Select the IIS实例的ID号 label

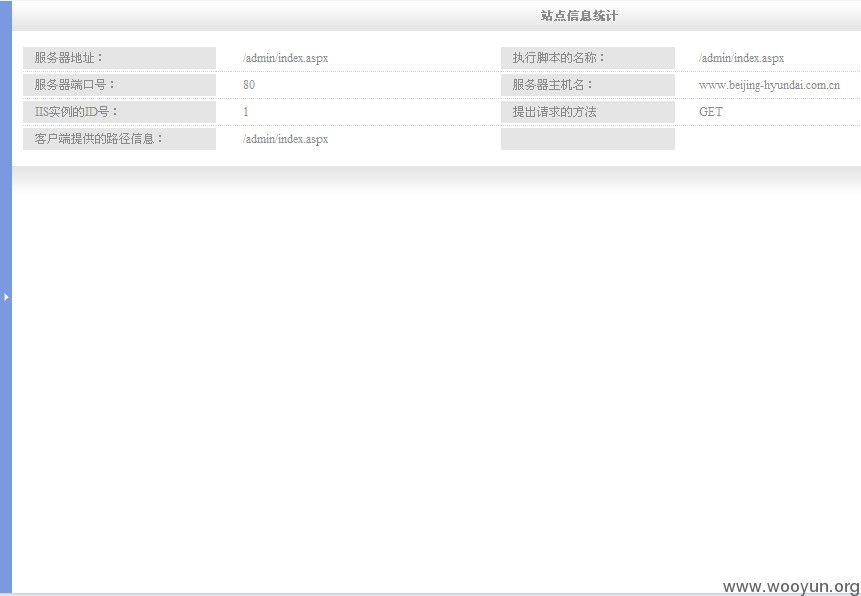(77, 112)
